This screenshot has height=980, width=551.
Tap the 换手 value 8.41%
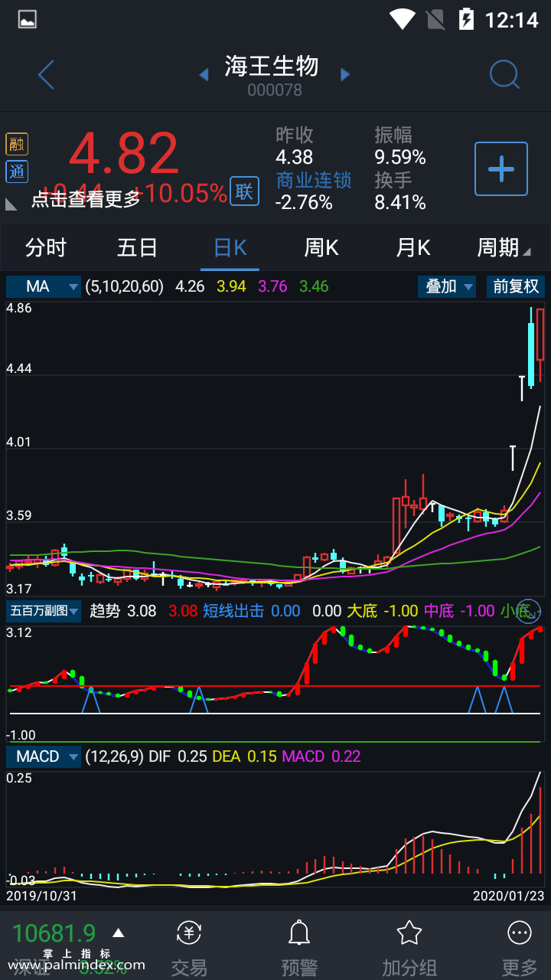[x=400, y=202]
